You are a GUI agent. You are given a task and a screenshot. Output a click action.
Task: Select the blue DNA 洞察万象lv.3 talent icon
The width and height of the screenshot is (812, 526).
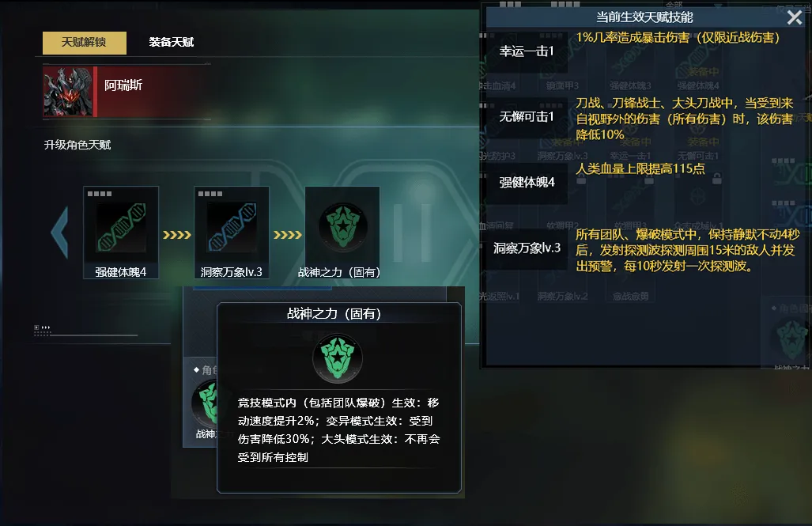point(232,227)
